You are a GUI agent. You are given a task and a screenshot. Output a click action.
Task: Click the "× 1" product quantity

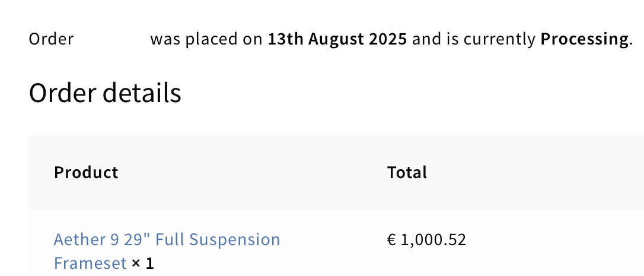click(x=142, y=263)
